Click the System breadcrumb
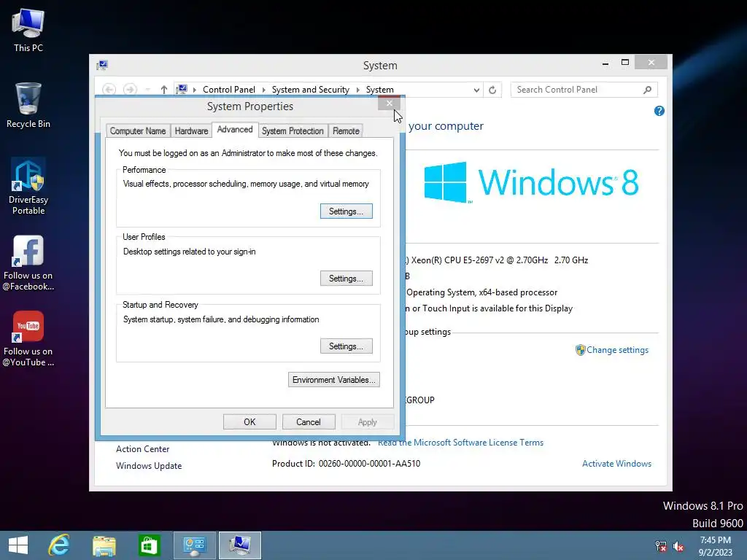747x560 pixels. [379, 90]
